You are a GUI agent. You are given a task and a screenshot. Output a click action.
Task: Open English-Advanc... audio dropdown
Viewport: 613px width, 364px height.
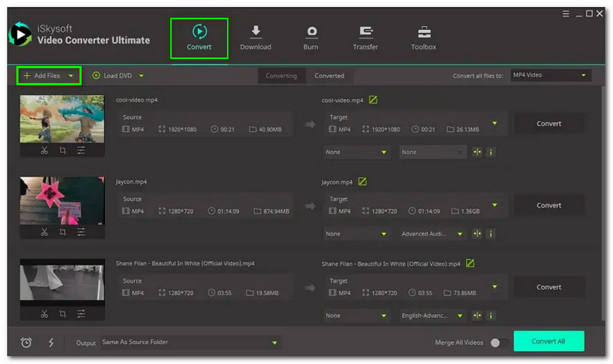(433, 316)
